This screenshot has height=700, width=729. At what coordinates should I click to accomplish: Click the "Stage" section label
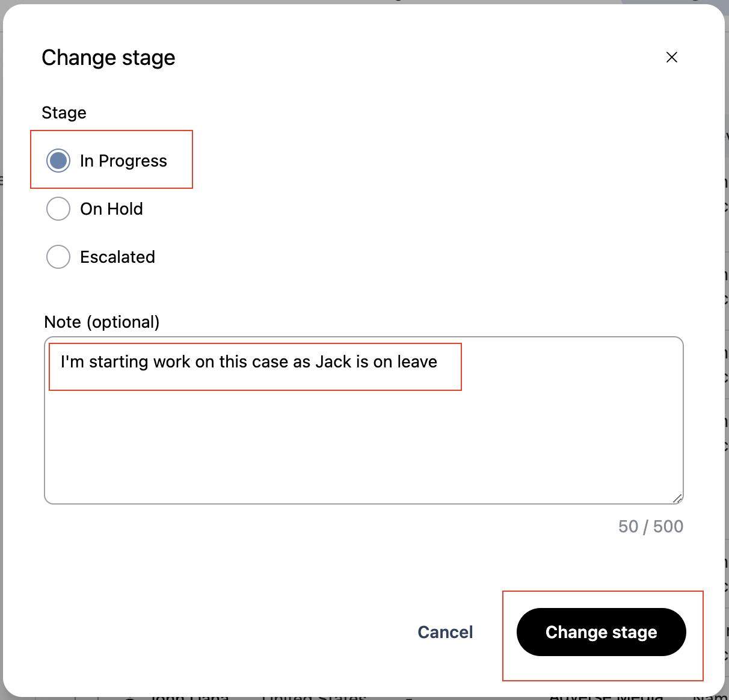tap(64, 113)
